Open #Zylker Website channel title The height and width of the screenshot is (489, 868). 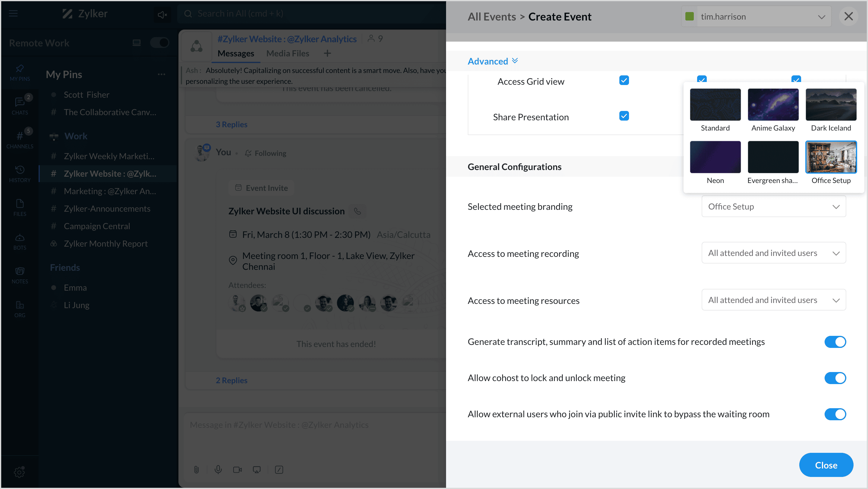click(x=287, y=39)
